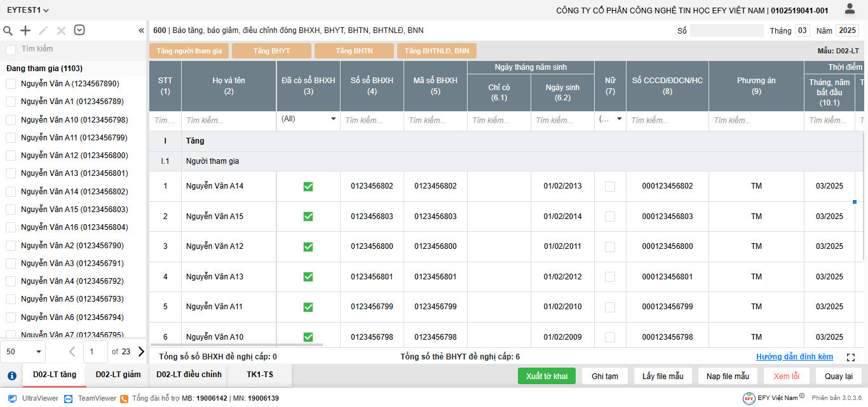
Task: Click the Tháng field showing 03
Action: [x=803, y=30]
